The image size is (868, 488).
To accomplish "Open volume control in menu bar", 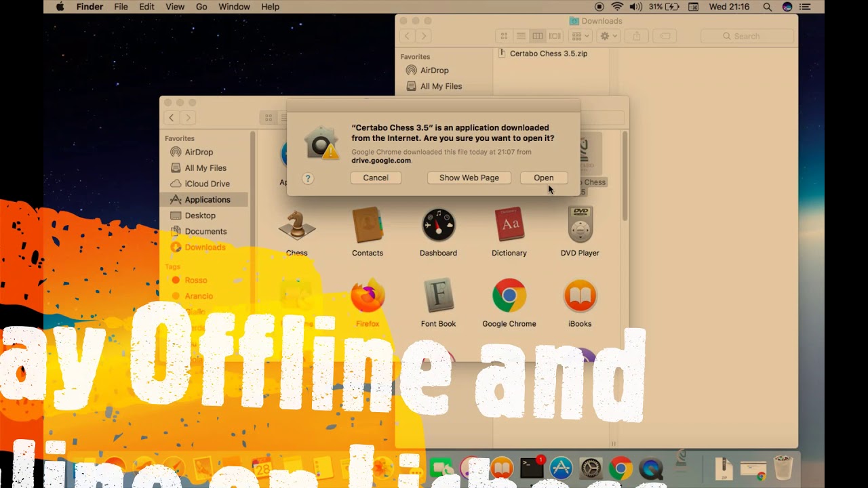I will 635,7.
